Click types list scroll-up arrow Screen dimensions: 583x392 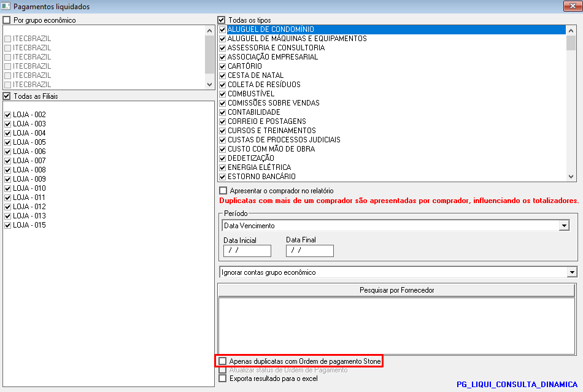tap(571, 31)
